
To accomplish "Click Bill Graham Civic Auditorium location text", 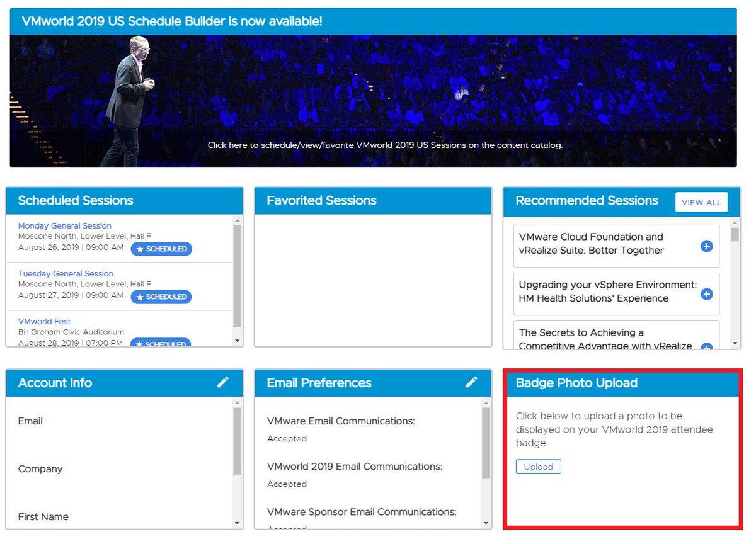I will [x=71, y=332].
